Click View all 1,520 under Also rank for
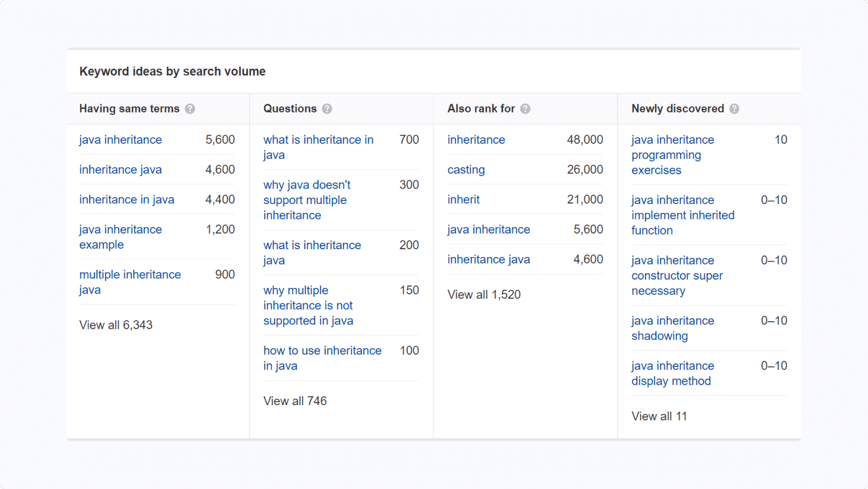 (x=484, y=294)
